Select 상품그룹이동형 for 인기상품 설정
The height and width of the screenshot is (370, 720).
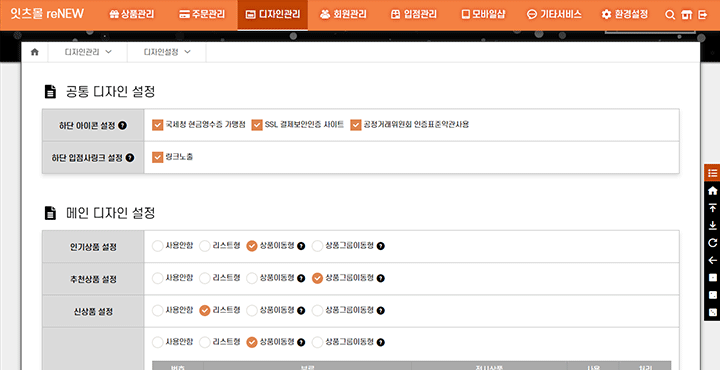[x=317, y=246]
